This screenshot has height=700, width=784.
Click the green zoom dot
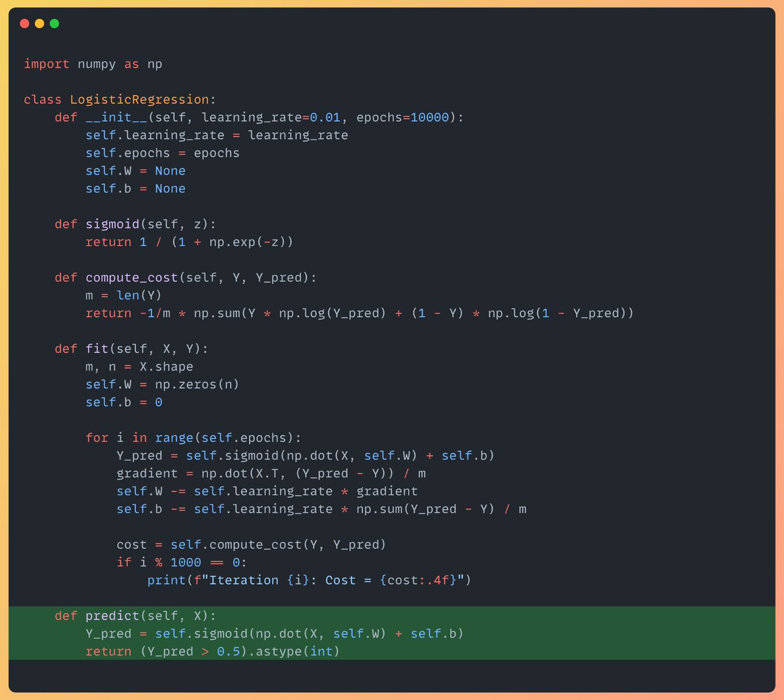(x=54, y=23)
